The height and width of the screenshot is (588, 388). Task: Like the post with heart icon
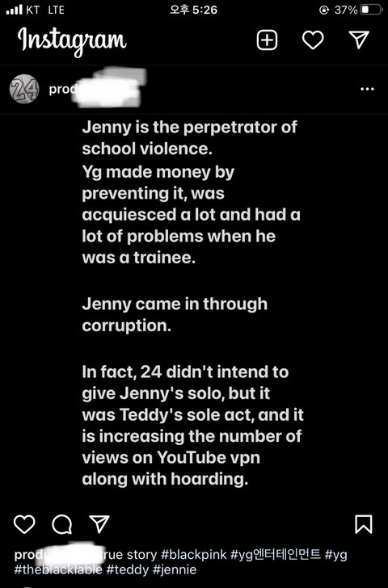[24, 524]
